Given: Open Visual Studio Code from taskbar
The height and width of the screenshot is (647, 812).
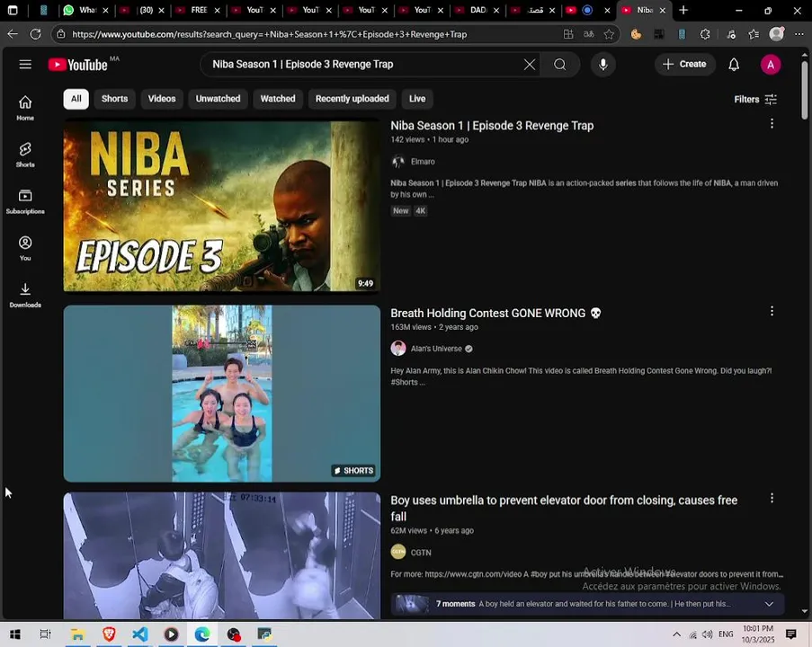Looking at the screenshot, I should coord(139,634).
